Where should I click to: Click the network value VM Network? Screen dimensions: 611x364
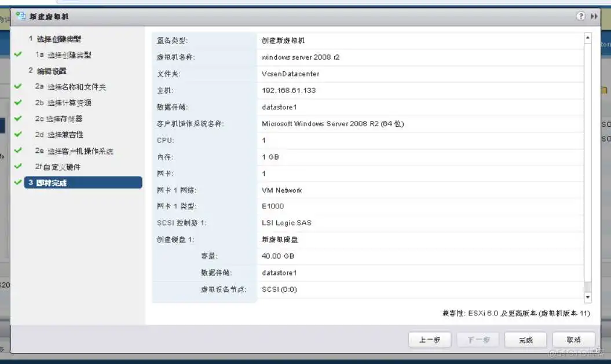[281, 190]
